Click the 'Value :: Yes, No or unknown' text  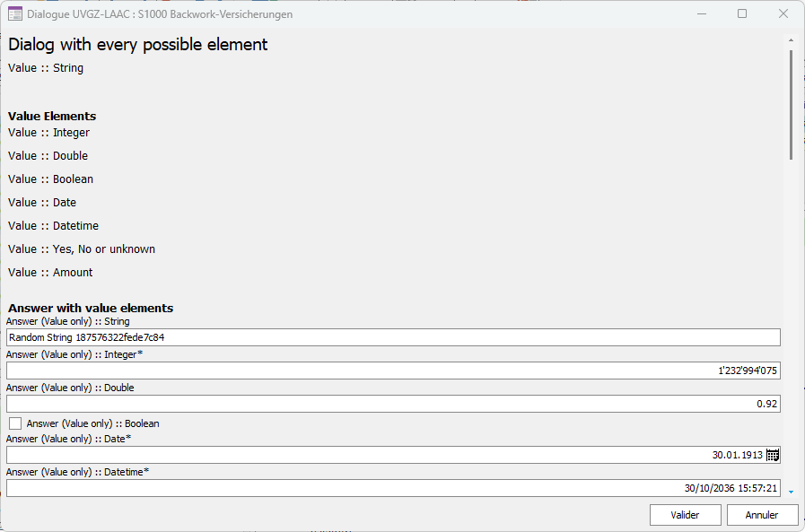coord(82,249)
